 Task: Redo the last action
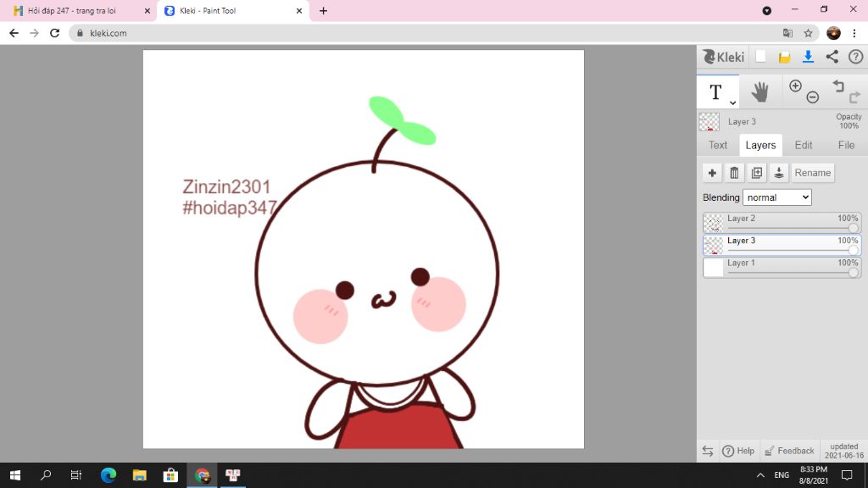point(854,97)
